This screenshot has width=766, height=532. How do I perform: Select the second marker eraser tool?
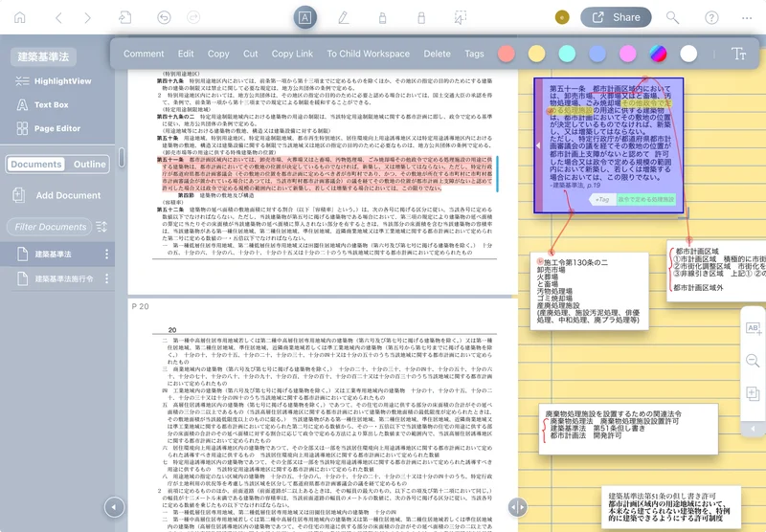(x=421, y=18)
